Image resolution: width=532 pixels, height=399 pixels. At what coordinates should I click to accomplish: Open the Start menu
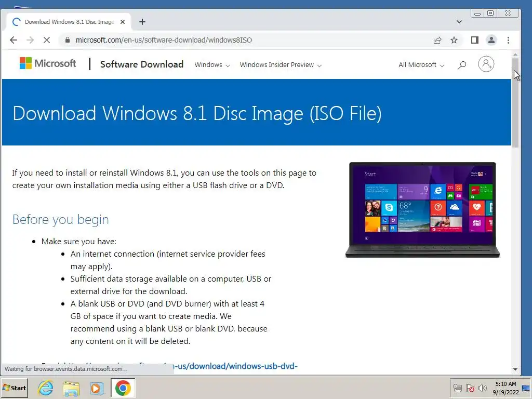click(14, 388)
